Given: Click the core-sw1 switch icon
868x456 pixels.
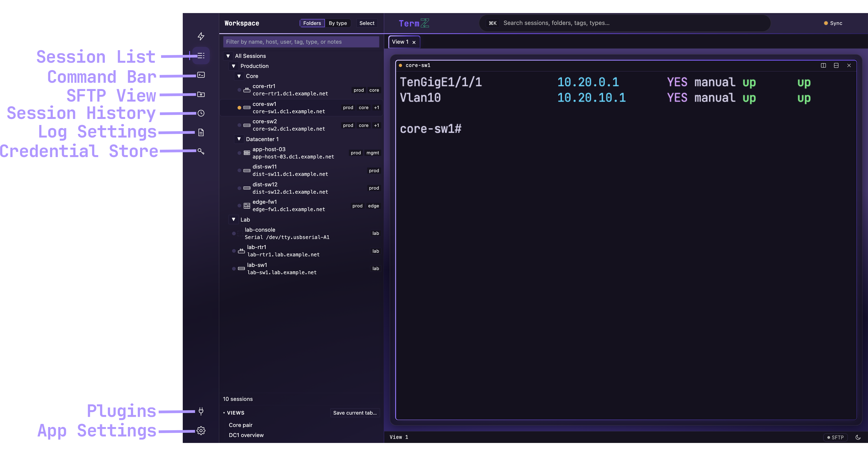Looking at the screenshot, I should [x=247, y=108].
